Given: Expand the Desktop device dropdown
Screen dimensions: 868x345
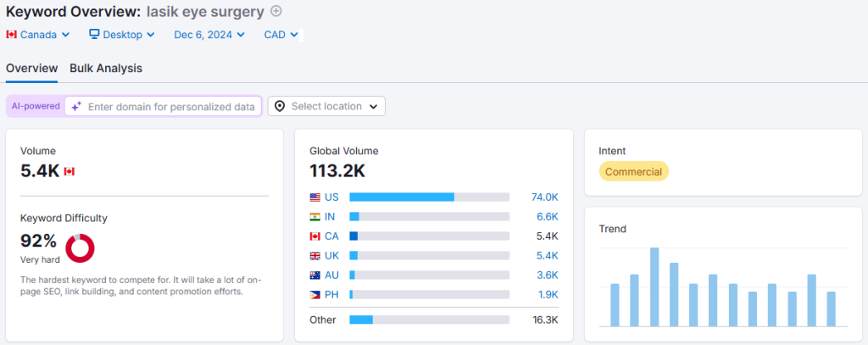Looking at the screenshot, I should [x=122, y=35].
